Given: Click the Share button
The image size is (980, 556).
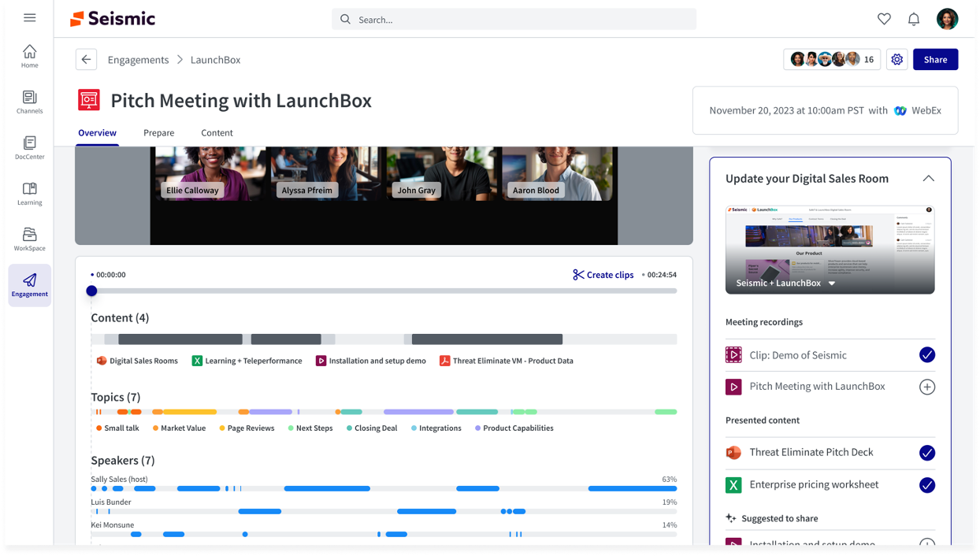Looking at the screenshot, I should 935,60.
